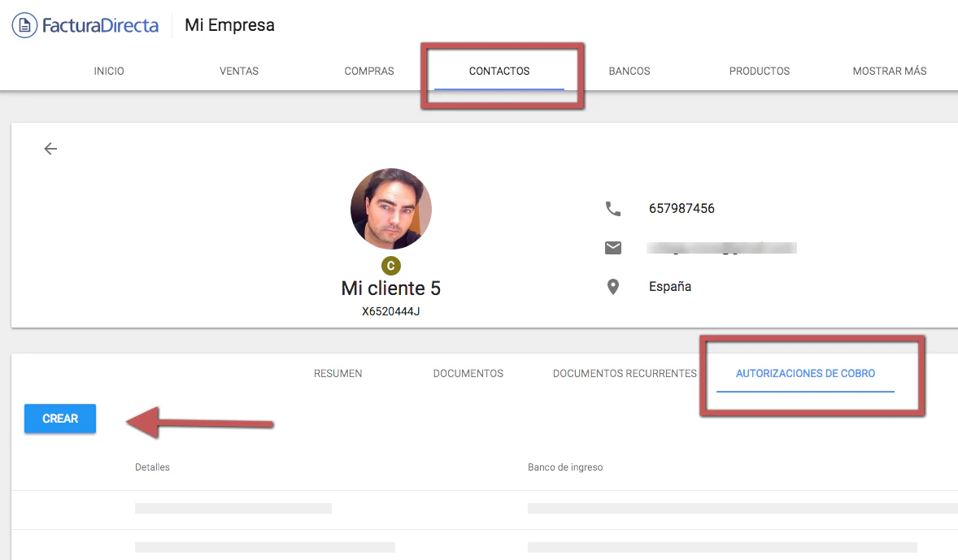
Task: Open the DOCUMENTOS RECURRENTES tab
Action: (625, 373)
